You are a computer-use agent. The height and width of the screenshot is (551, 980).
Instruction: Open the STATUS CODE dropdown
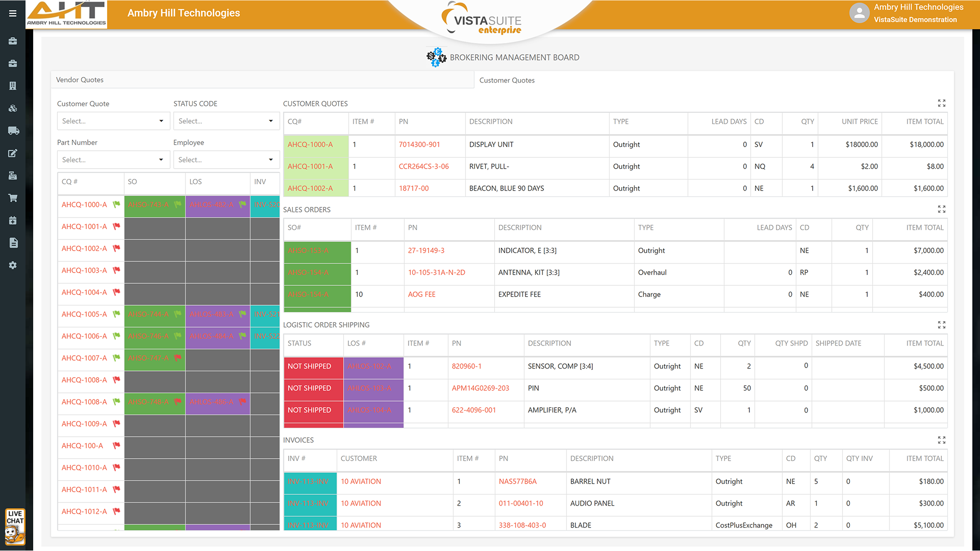(226, 121)
